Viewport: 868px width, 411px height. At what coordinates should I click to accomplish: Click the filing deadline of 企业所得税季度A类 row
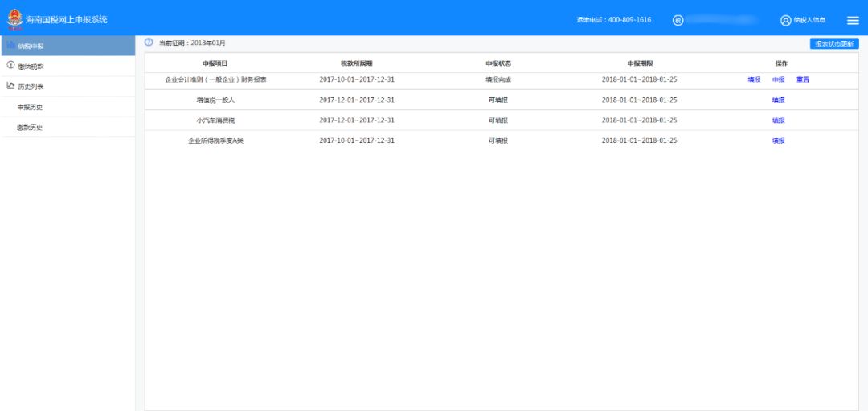point(640,140)
